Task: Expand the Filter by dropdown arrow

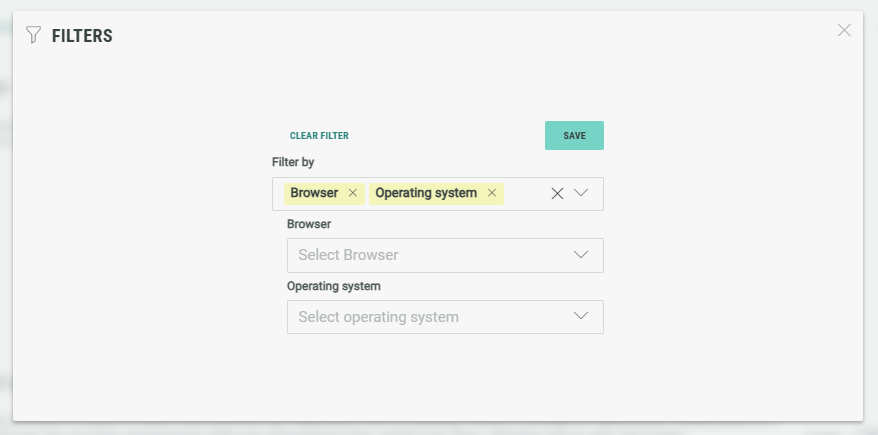Action: point(581,193)
